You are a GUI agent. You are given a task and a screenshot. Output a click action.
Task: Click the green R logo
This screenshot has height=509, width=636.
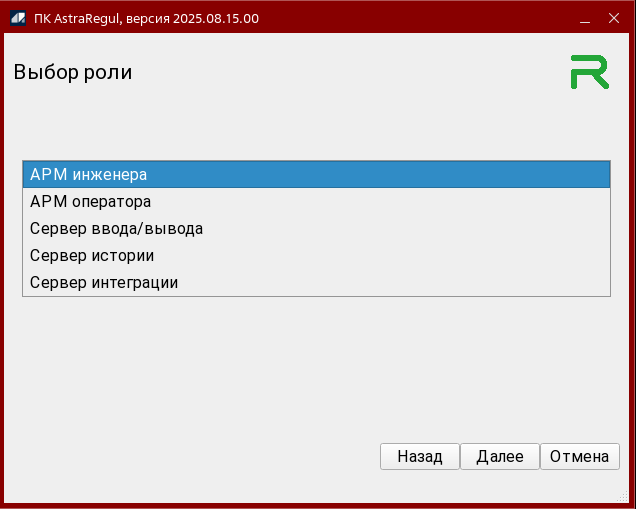pyautogui.click(x=589, y=73)
